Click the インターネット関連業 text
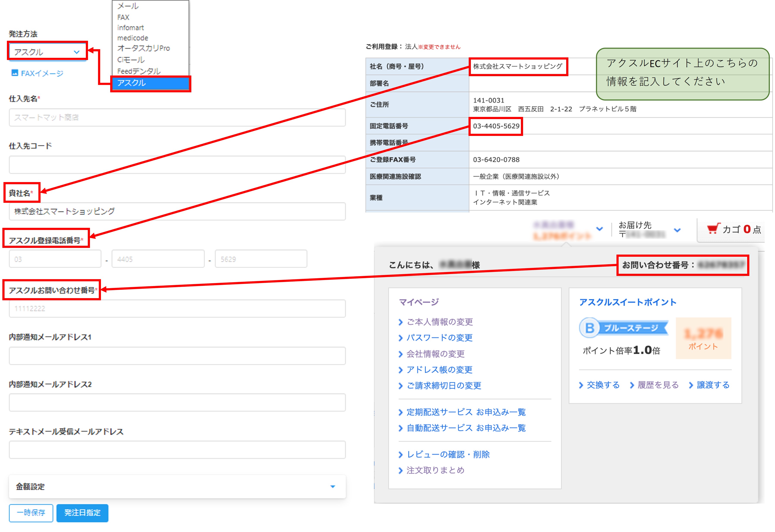The height and width of the screenshot is (532, 775). [x=505, y=202]
